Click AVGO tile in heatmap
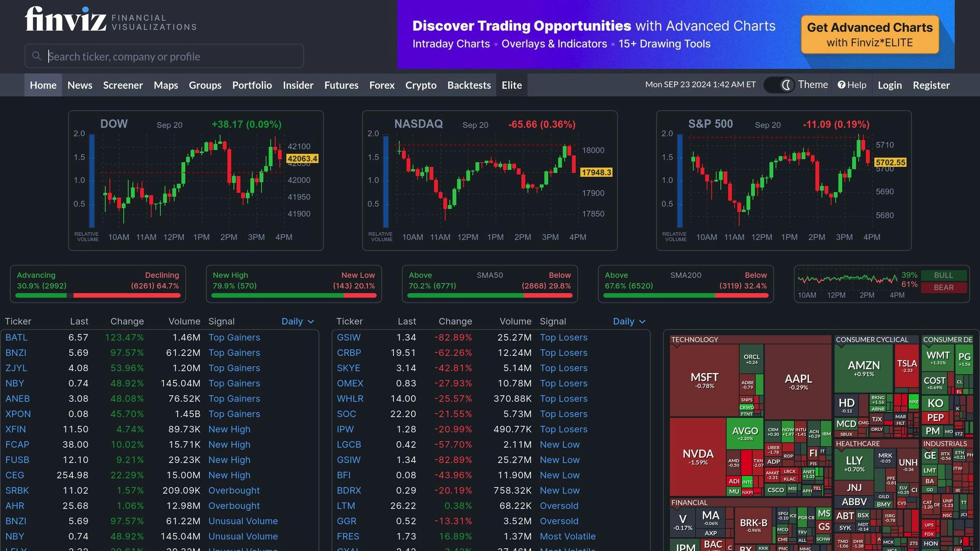 [745, 433]
